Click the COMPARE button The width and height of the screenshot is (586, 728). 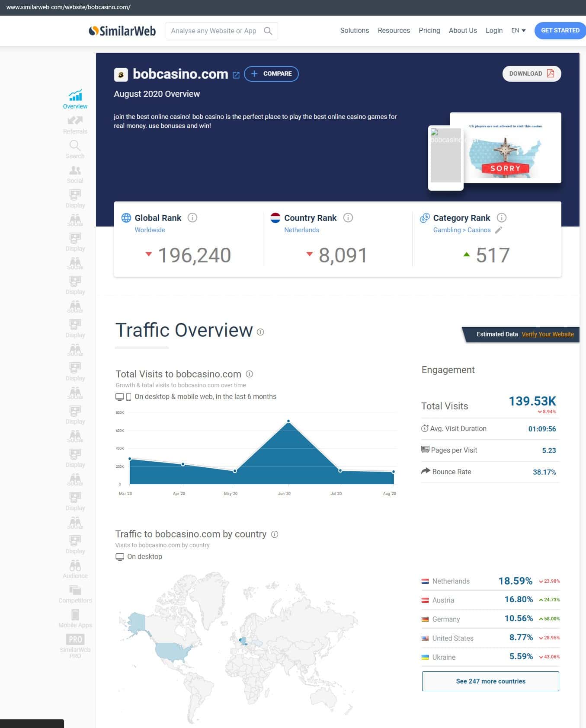(x=271, y=73)
